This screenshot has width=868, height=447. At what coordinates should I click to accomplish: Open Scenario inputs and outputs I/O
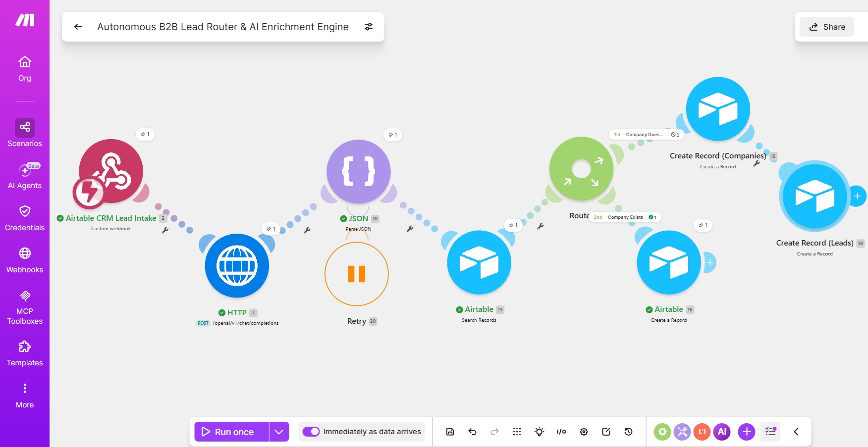coord(561,432)
